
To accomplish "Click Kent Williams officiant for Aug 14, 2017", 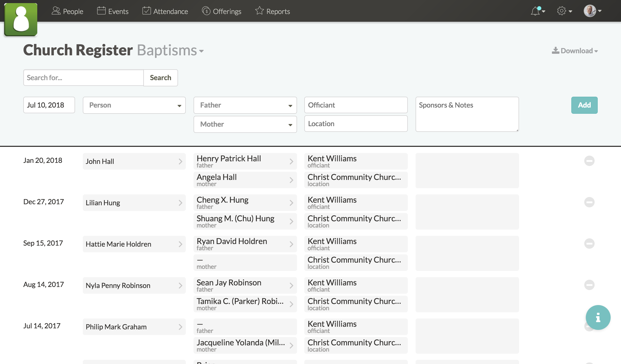I will [x=356, y=285].
